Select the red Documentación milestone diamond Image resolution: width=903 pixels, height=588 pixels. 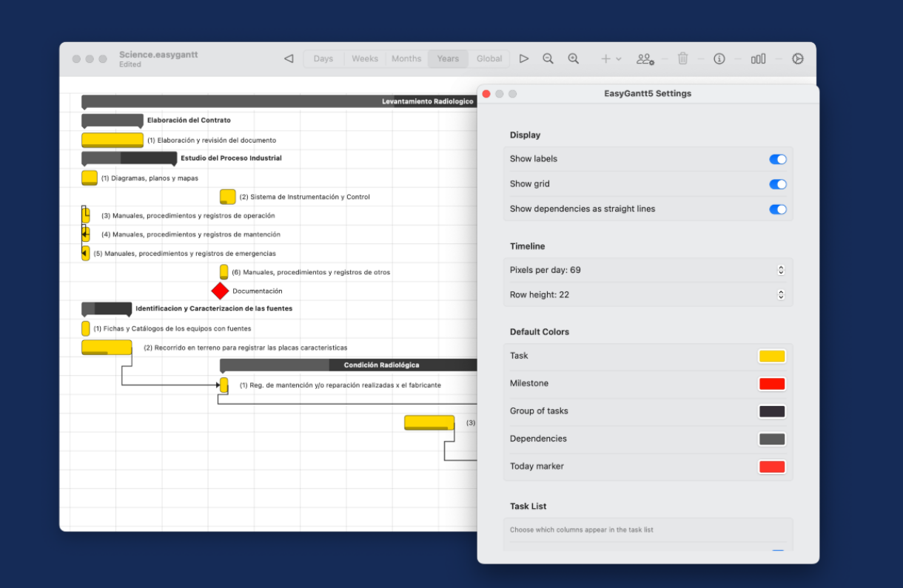tap(220, 291)
